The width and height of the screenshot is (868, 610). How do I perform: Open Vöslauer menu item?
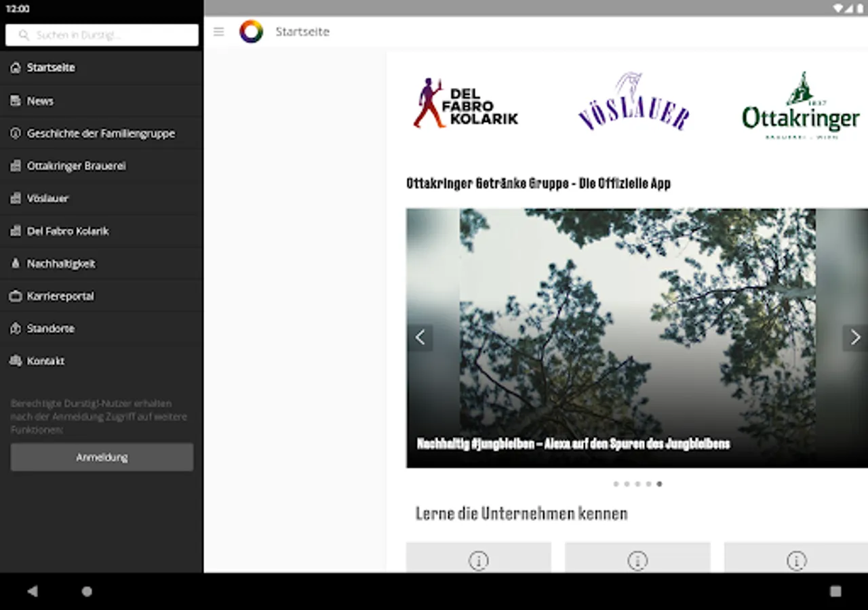click(x=102, y=199)
